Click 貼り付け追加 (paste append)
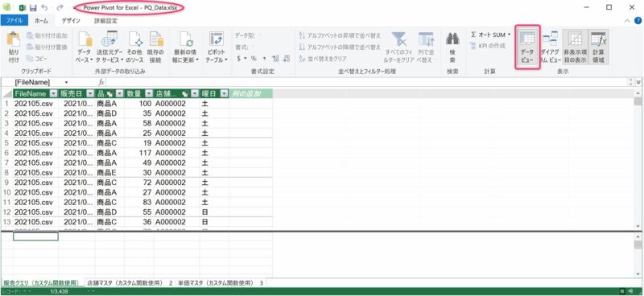644x296 pixels. (x=47, y=35)
